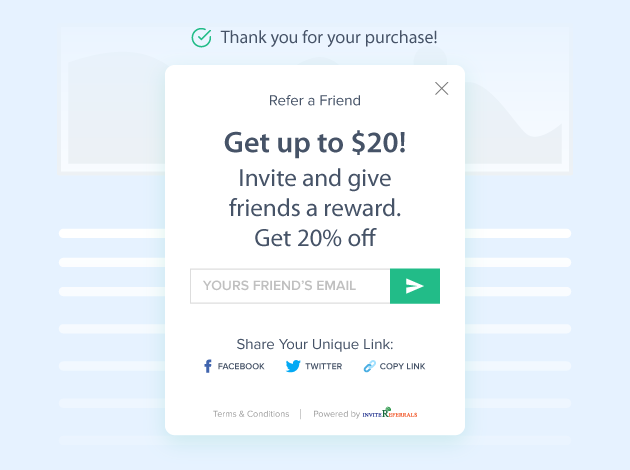Click the Facebook 'f' logo icon

(207, 366)
